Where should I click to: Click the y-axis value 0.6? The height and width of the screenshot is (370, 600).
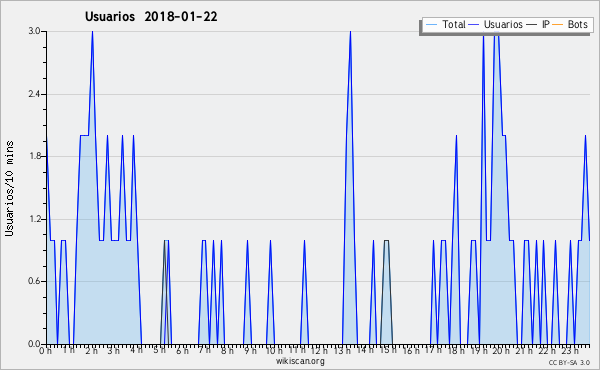pos(34,282)
